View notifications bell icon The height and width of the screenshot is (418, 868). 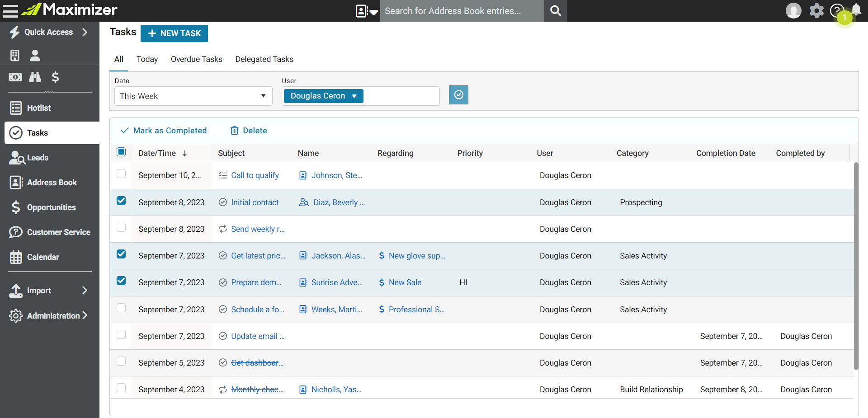[x=856, y=9]
